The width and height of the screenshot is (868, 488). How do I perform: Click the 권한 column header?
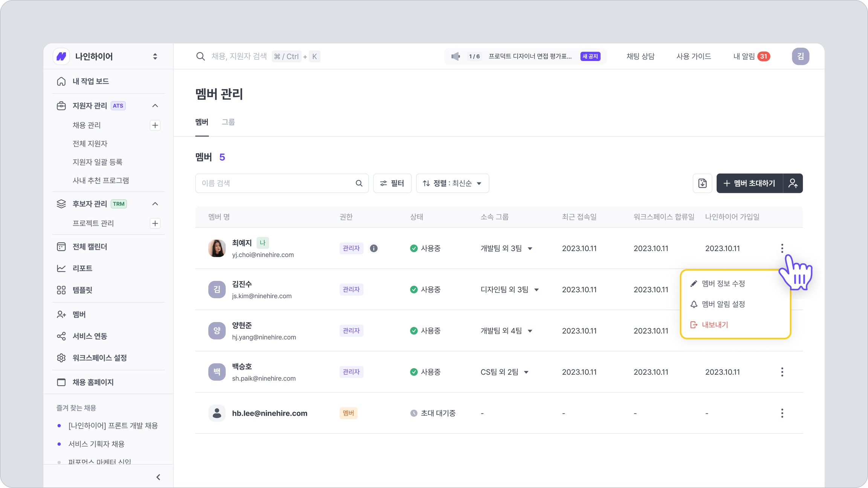click(x=346, y=217)
